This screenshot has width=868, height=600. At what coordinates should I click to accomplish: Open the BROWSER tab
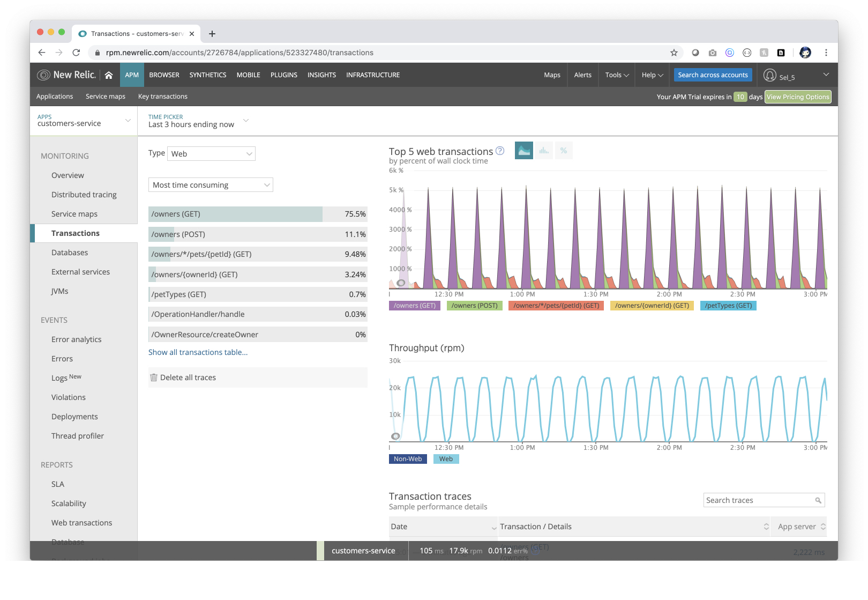click(x=164, y=75)
